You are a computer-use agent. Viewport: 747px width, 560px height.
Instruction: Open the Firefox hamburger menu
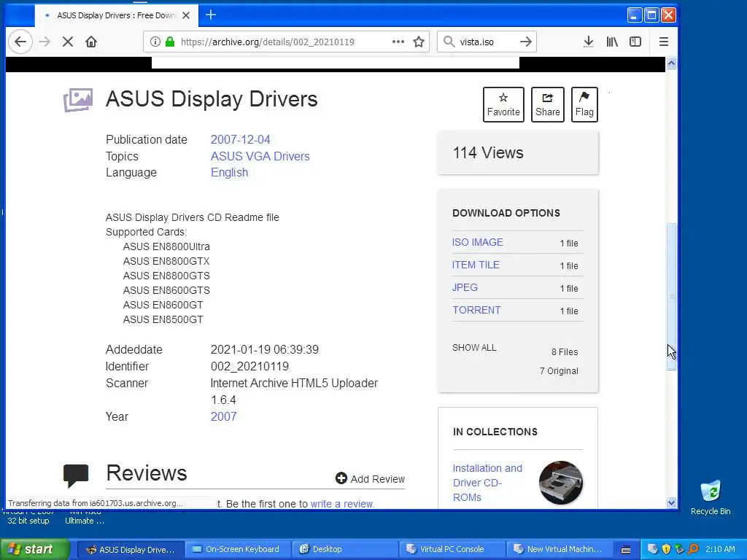664,42
